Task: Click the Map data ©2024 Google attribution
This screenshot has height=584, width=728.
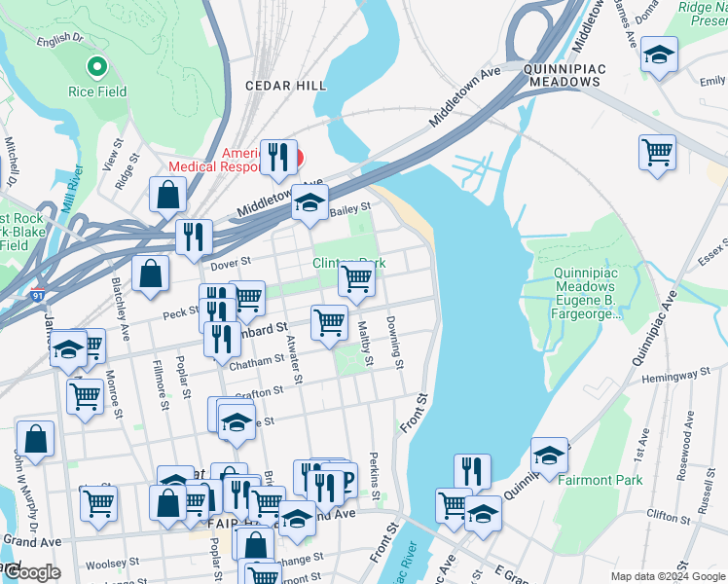Action: [668, 576]
